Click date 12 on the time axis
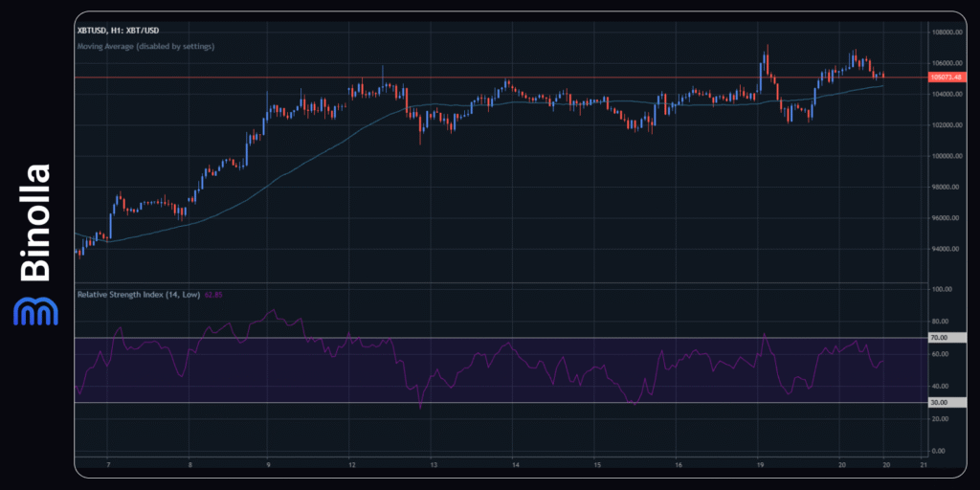Image resolution: width=980 pixels, height=490 pixels. 352,464
